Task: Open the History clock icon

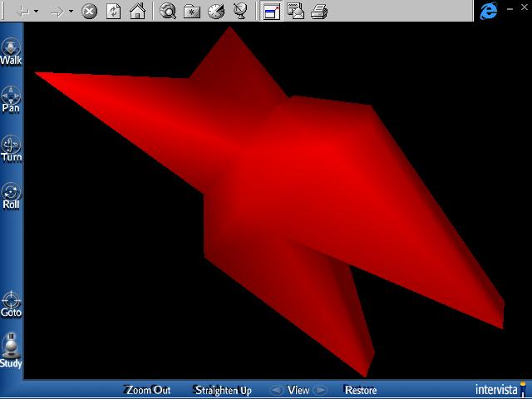Action: point(216,12)
